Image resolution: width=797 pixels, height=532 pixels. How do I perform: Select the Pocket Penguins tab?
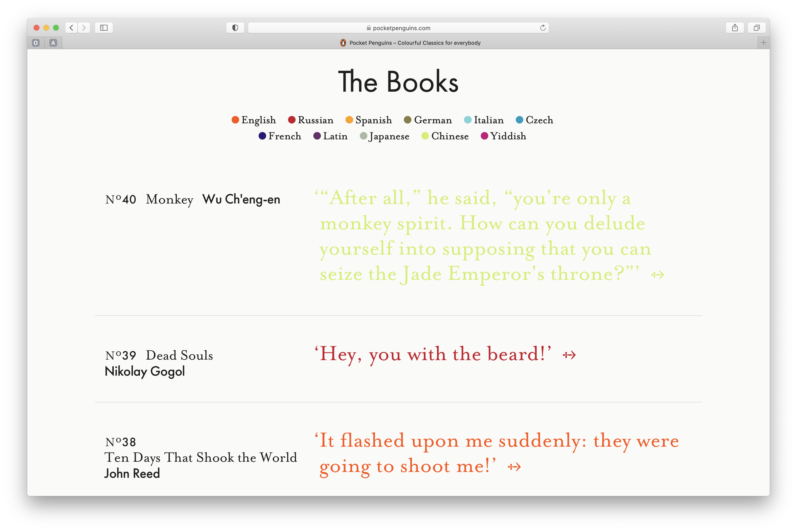click(410, 43)
